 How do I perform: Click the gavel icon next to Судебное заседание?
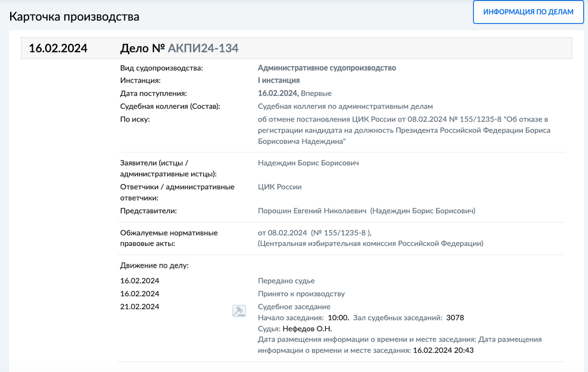point(239,311)
